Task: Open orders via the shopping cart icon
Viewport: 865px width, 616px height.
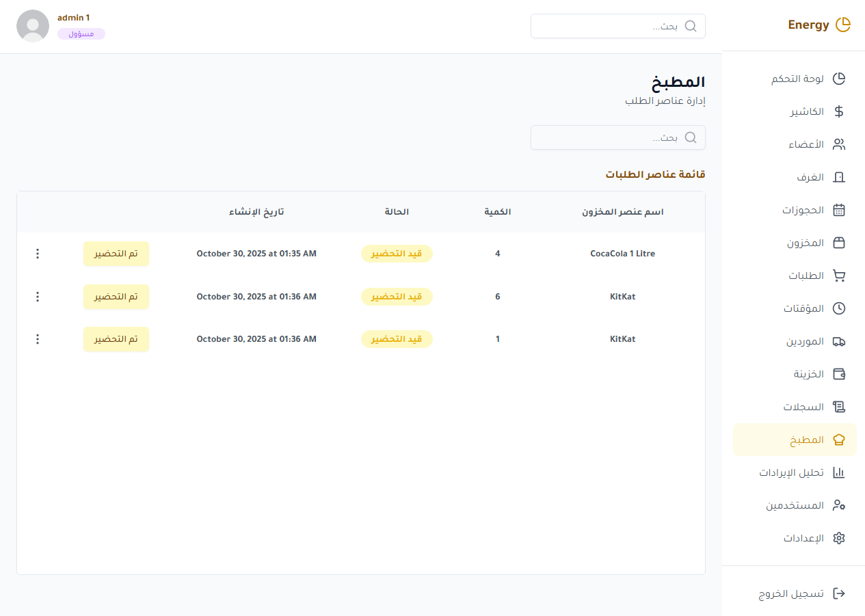Action: (x=839, y=276)
